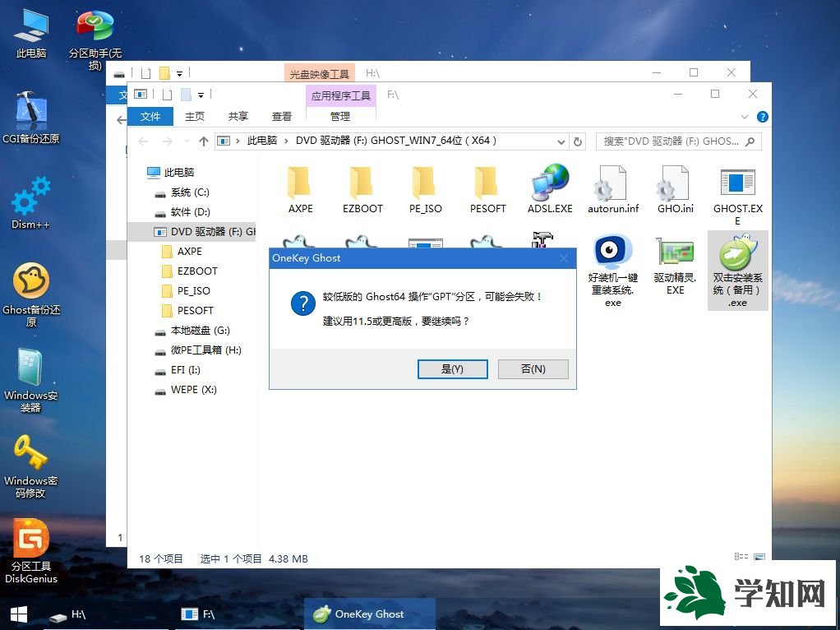The image size is (840, 630).
Task: Click 是(Y) to continue in OneKey Ghost dialog
Action: [452, 368]
